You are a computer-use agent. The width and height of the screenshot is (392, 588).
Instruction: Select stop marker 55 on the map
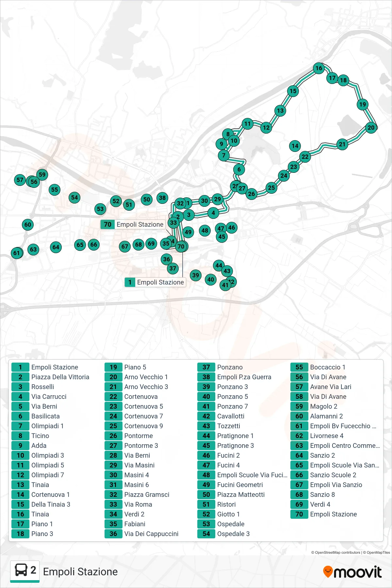[x=55, y=189]
